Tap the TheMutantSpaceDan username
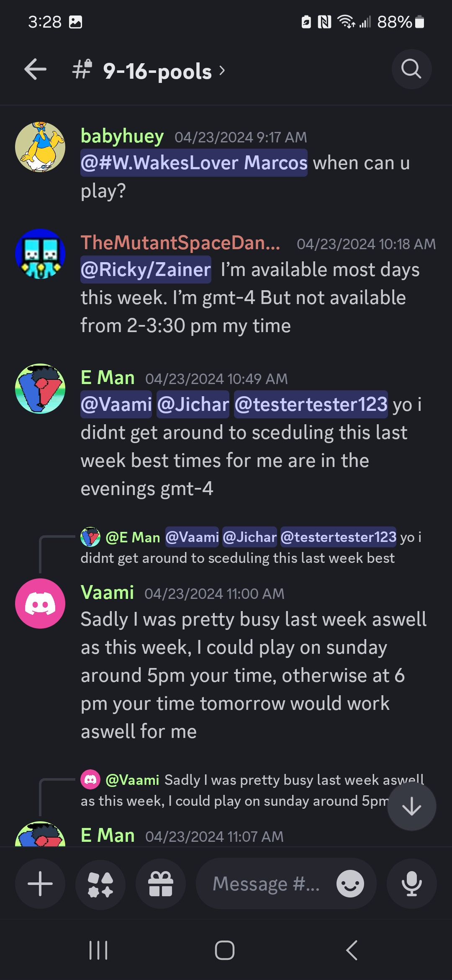 tap(180, 242)
